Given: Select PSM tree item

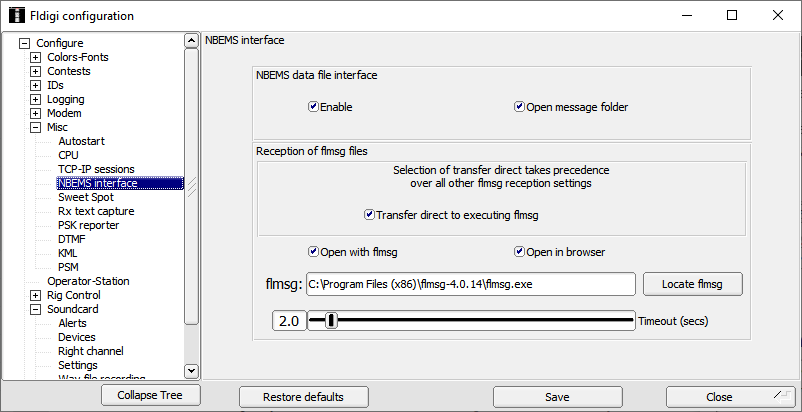Looking at the screenshot, I should 68,267.
